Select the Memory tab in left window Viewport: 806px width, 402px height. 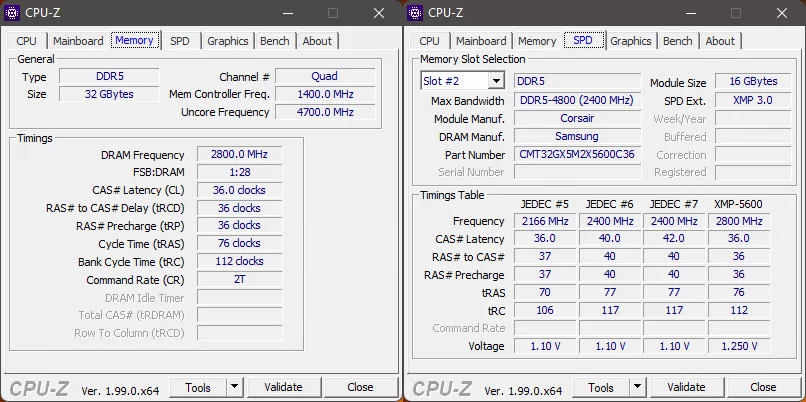click(x=135, y=40)
